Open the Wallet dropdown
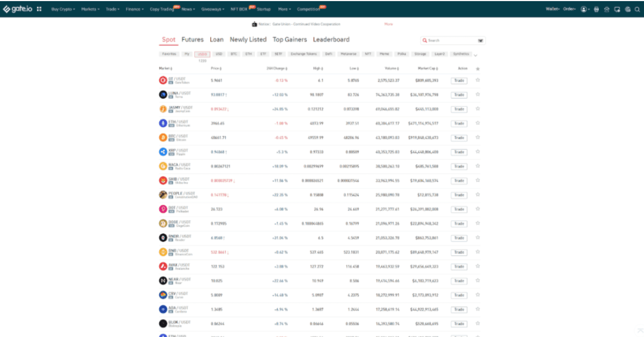 tap(552, 9)
